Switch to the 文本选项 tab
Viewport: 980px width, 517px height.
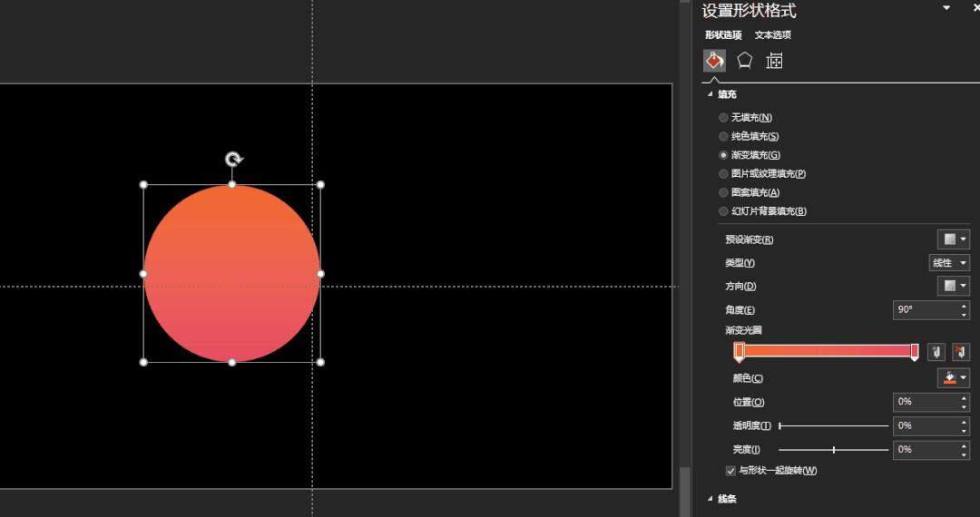point(772,35)
